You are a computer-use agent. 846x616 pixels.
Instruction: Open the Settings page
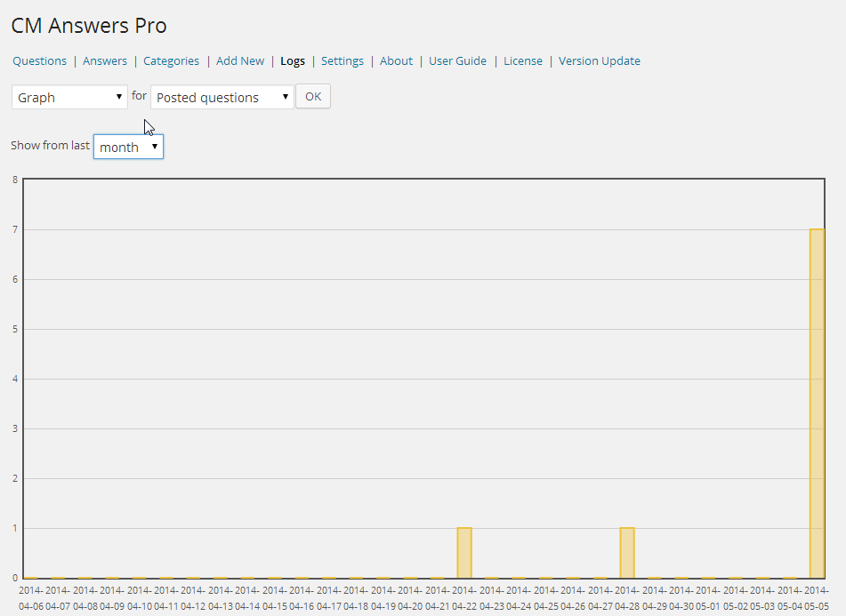pos(342,61)
